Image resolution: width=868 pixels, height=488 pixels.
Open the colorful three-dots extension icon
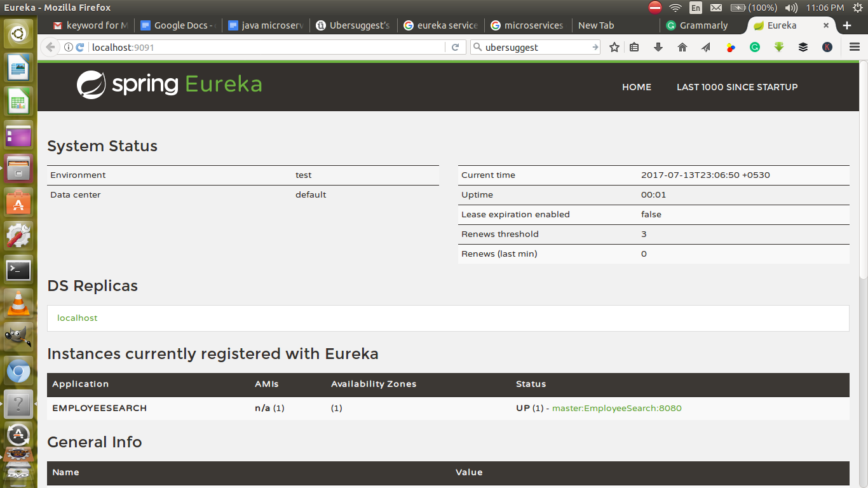coord(731,47)
